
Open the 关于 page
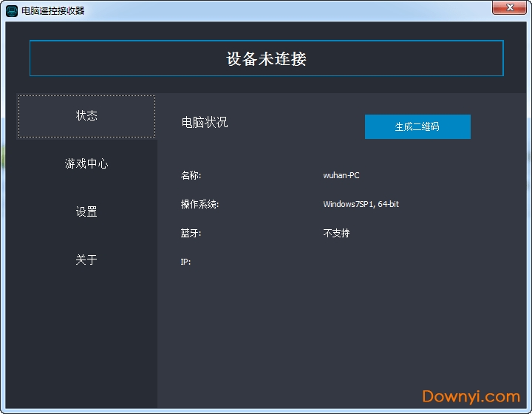click(x=86, y=260)
